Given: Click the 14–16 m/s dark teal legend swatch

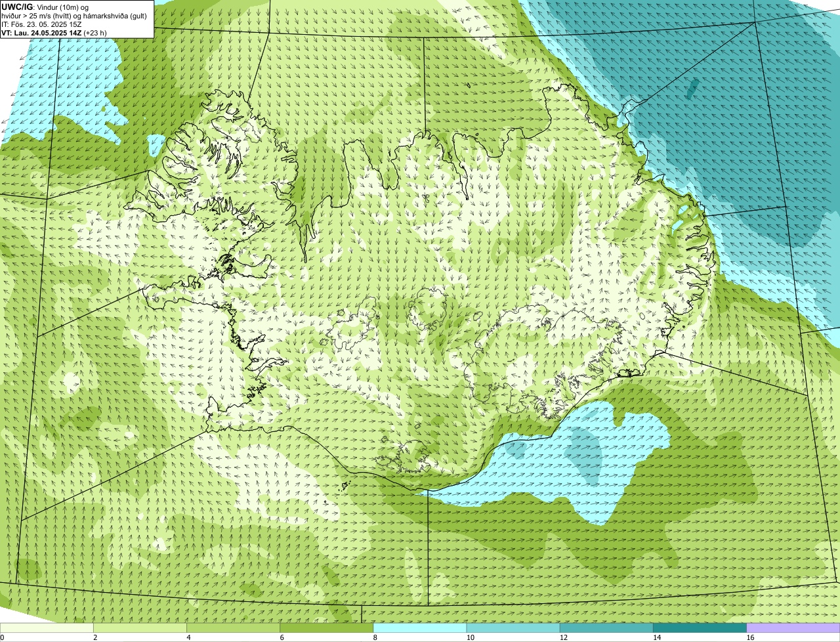Looking at the screenshot, I should point(700,628).
